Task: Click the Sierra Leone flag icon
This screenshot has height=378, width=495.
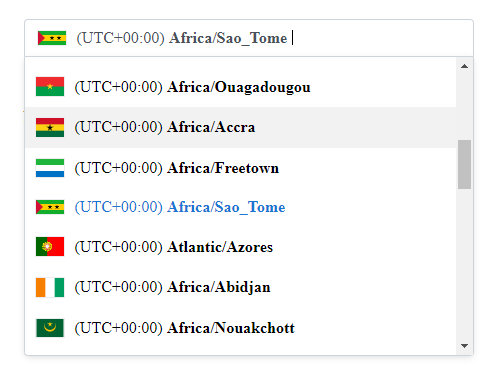Action: click(50, 168)
